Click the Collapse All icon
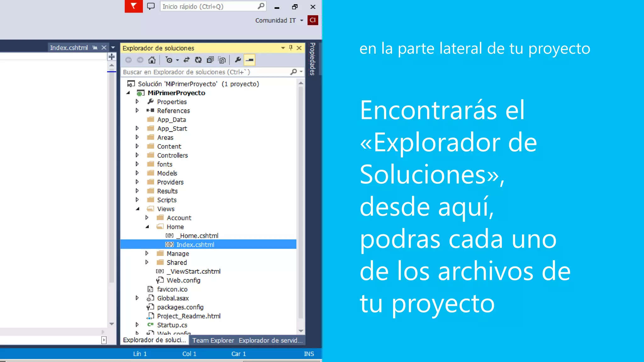This screenshot has height=362, width=644. (x=210, y=60)
